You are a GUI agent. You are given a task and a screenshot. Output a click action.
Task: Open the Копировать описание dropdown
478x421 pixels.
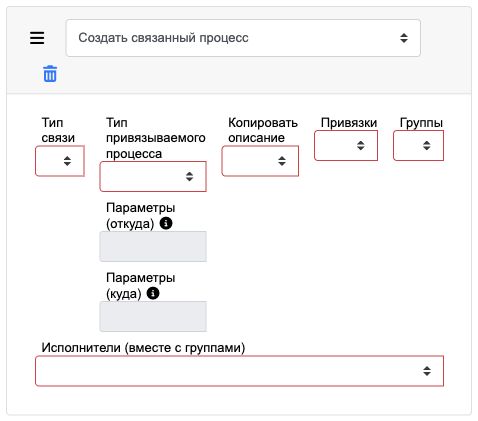[260, 161]
